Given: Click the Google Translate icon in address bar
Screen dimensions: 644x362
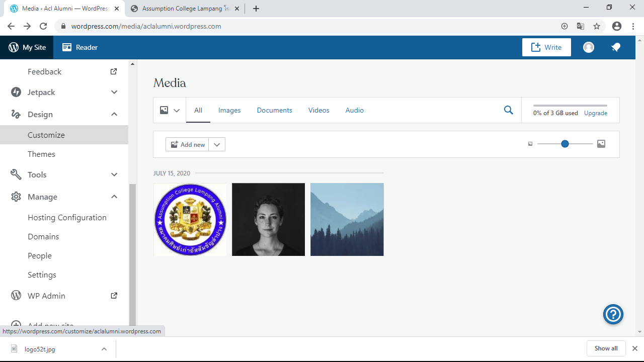Looking at the screenshot, I should [x=581, y=26].
